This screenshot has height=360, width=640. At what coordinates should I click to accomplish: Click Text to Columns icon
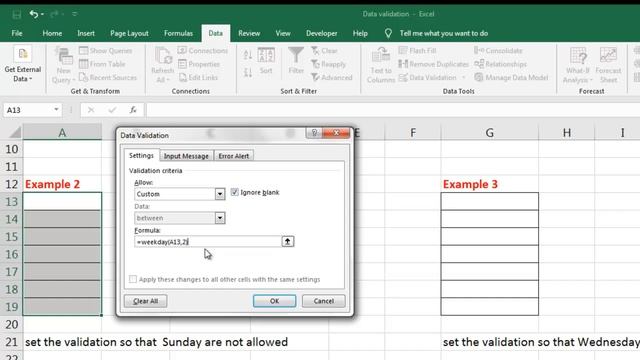[381, 65]
